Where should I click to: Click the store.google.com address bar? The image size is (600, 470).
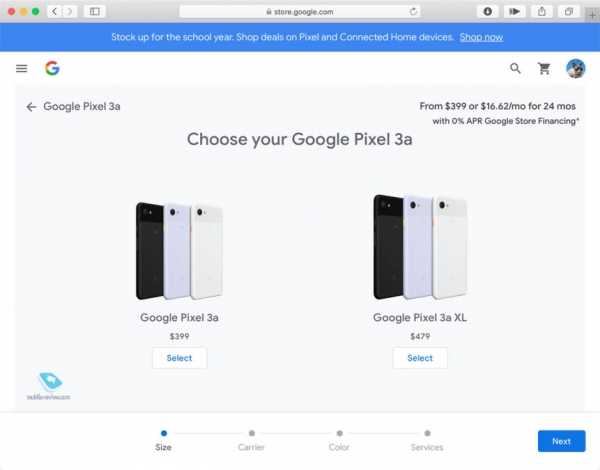[300, 11]
